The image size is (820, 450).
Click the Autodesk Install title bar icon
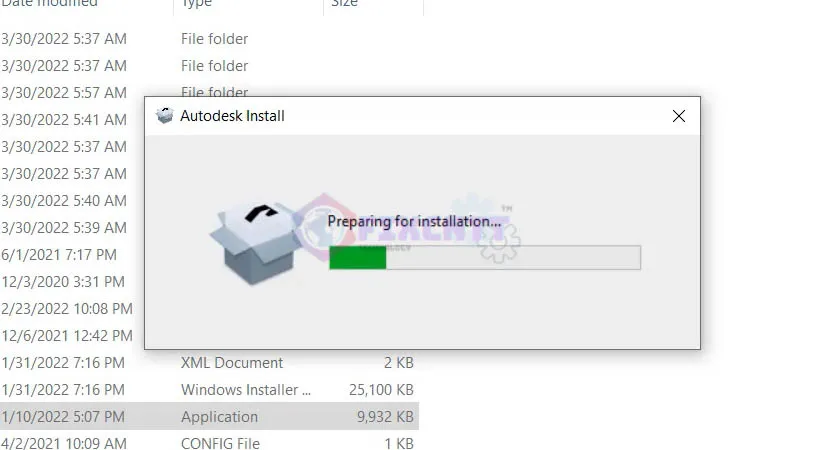pyautogui.click(x=164, y=116)
